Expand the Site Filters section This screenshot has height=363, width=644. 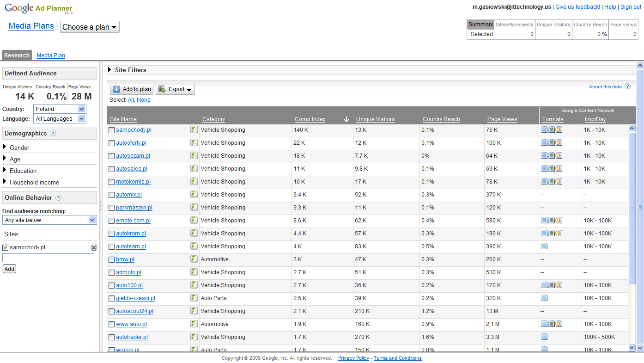pos(109,70)
